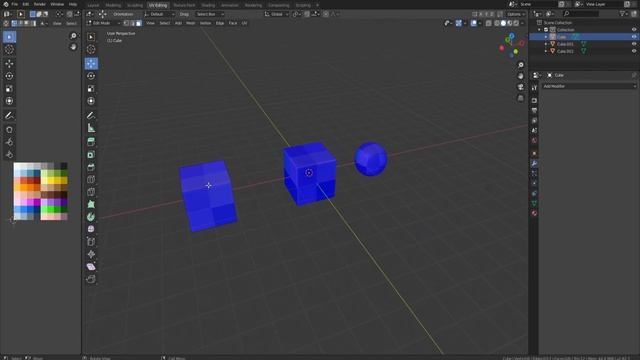The image size is (640, 360).
Task: Select the Bevel tool
Action: click(x=91, y=167)
